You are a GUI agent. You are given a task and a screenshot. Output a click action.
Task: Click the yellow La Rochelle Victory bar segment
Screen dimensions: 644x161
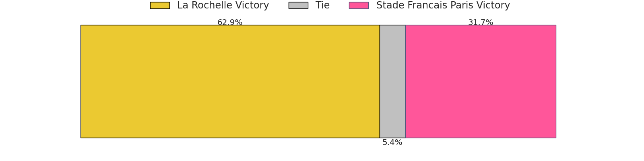[x=230, y=81]
